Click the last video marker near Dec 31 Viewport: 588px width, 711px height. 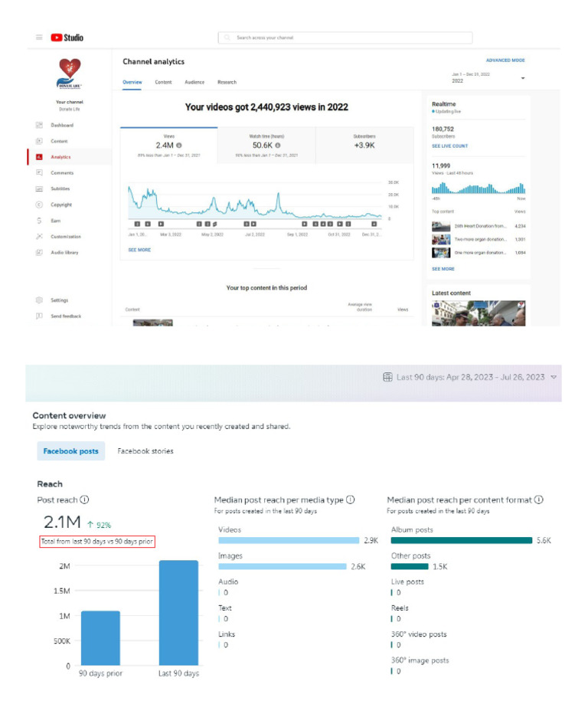374,224
